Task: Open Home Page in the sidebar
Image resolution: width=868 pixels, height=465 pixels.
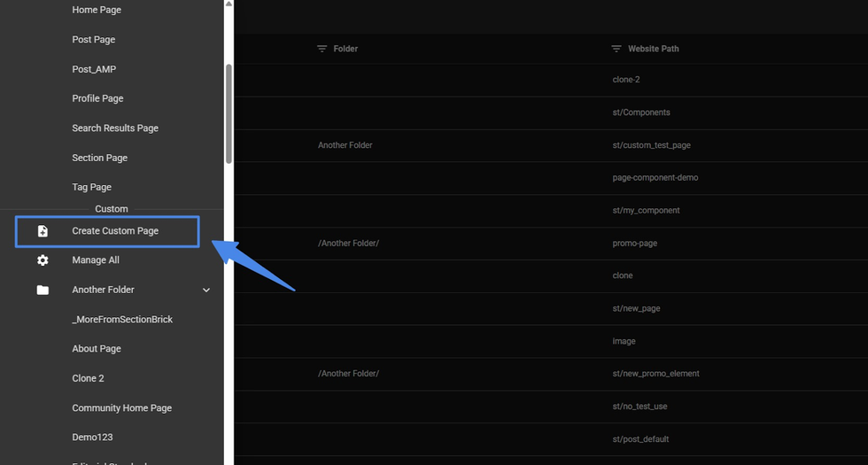Action: 97,10
